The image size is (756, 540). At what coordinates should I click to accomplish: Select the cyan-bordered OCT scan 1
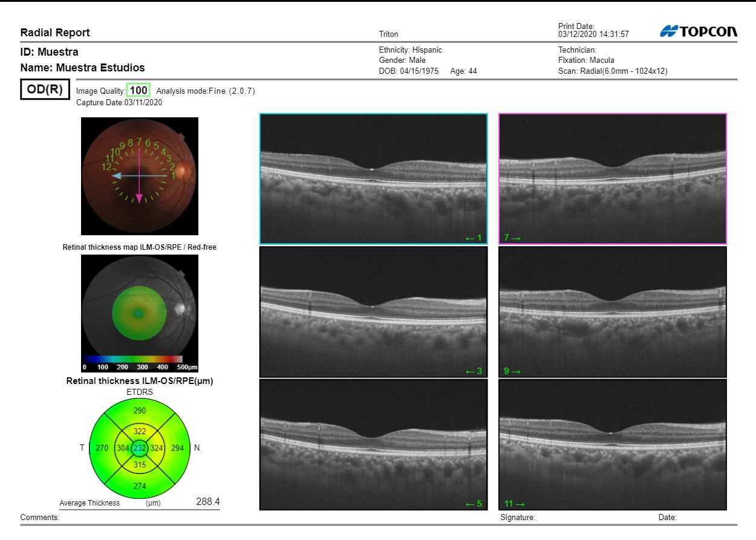(x=373, y=178)
